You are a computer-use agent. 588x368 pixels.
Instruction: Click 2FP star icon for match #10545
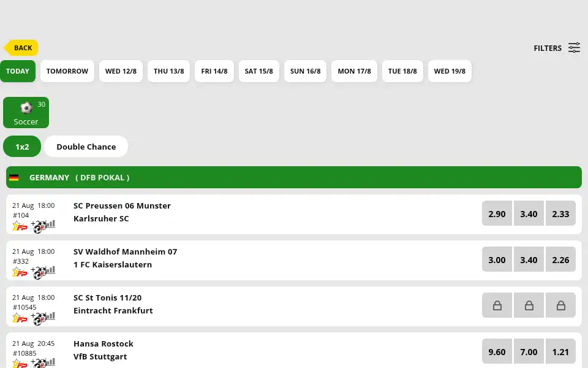pyautogui.click(x=20, y=318)
